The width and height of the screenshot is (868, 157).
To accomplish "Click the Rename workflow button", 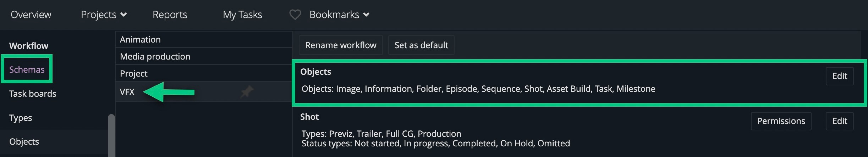I will tap(341, 45).
